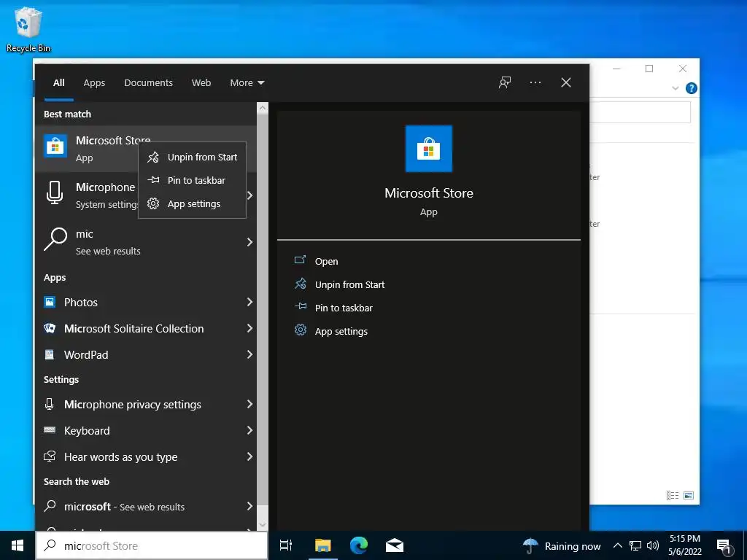The image size is (747, 560).
Task: Open the Photos app result
Action: 146,302
